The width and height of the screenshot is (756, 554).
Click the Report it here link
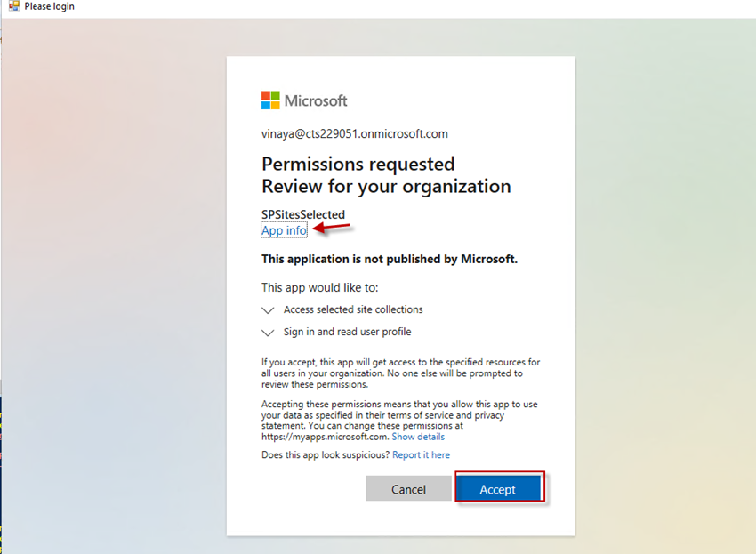pos(421,454)
